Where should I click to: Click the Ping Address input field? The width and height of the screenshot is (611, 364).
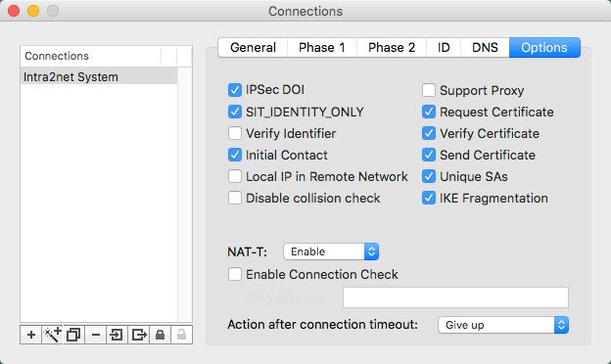(455, 297)
